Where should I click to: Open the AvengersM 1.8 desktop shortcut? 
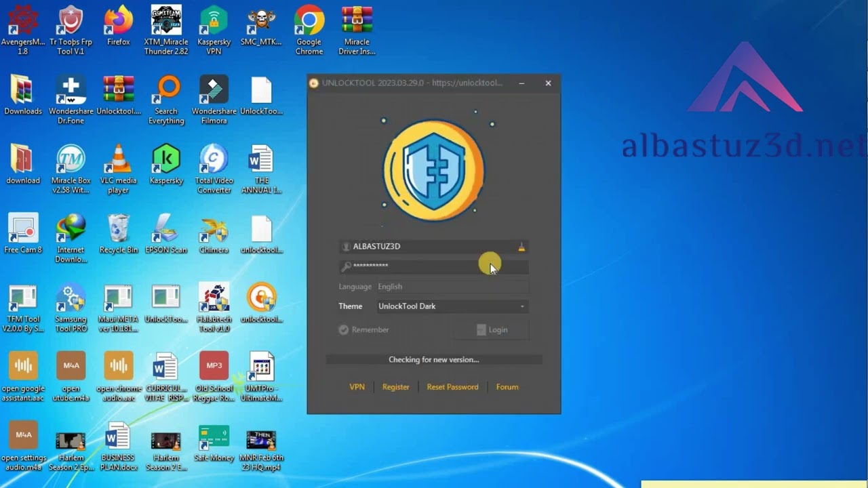pos(23,30)
